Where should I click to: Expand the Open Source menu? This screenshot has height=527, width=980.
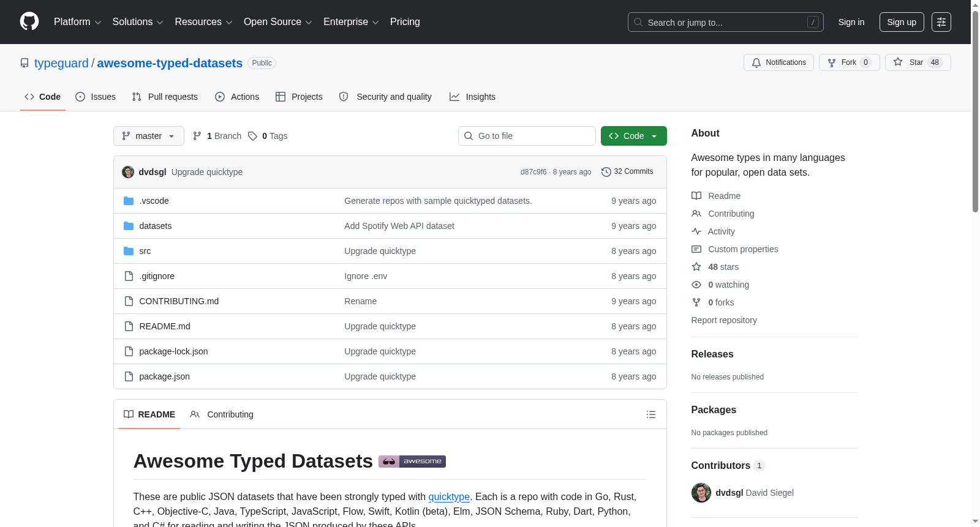pyautogui.click(x=278, y=22)
